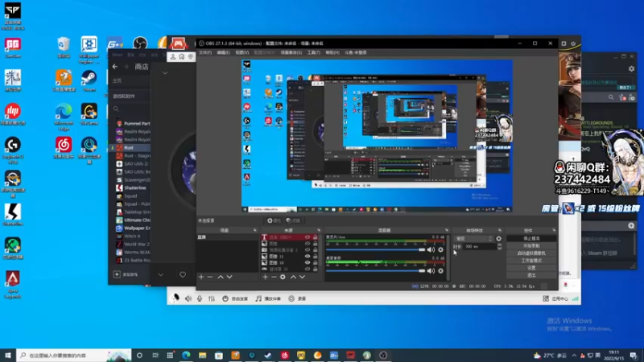The image size is (644, 362).
Task: Open settings gear for microphone audio channel
Action: pyautogui.click(x=440, y=249)
